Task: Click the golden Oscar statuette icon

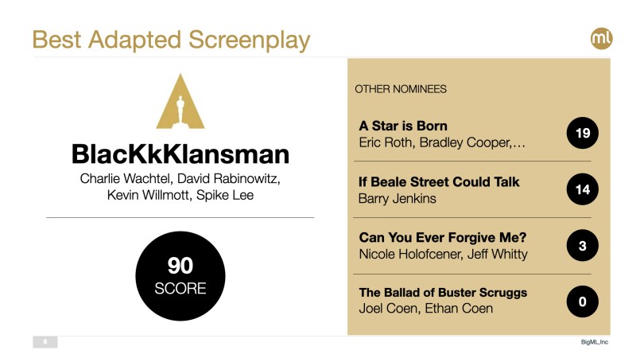Action: pyautogui.click(x=180, y=103)
